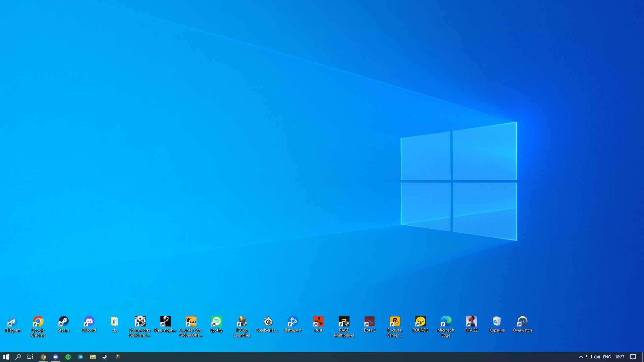Select the Phasmophobia desktop shortcut
Screen dimensions: 644x362
165,324
